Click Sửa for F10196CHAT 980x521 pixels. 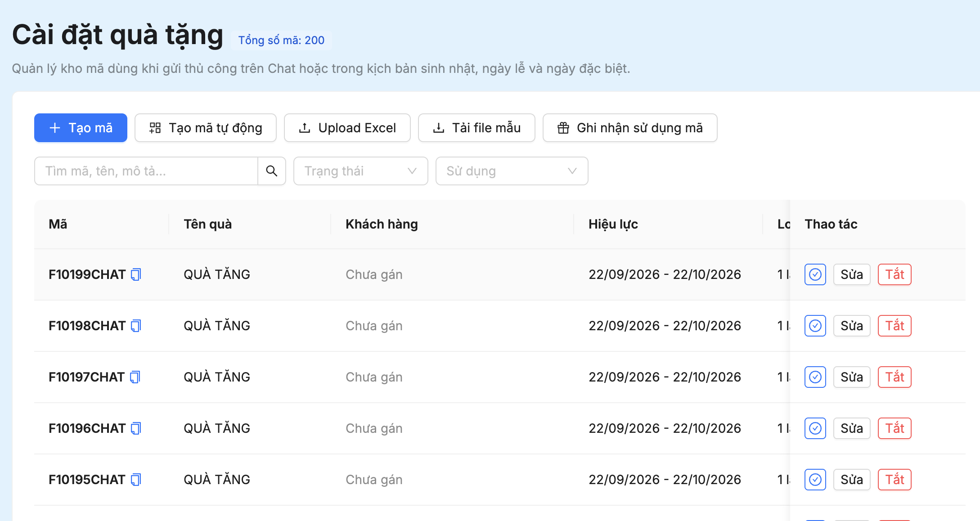coord(852,428)
